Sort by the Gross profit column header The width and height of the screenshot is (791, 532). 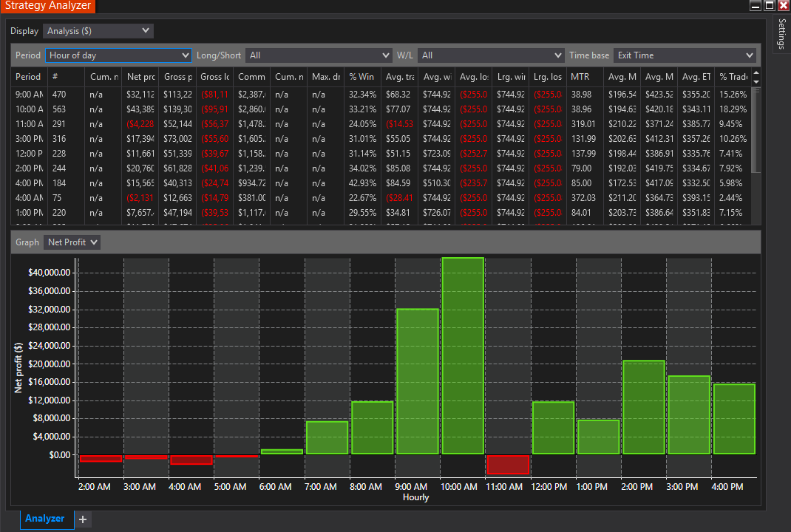[x=177, y=77]
